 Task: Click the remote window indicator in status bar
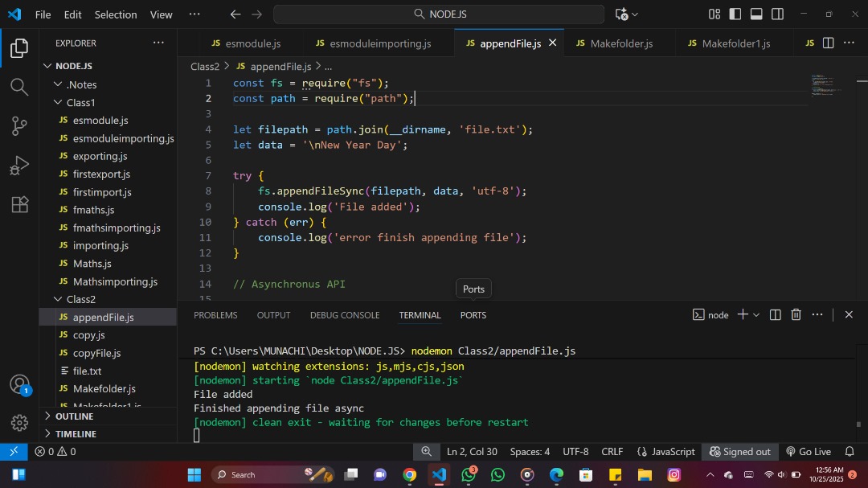click(x=14, y=452)
